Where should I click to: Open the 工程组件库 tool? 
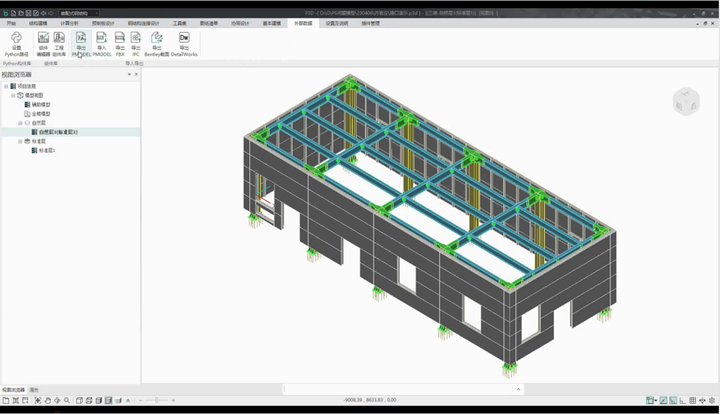coord(60,41)
